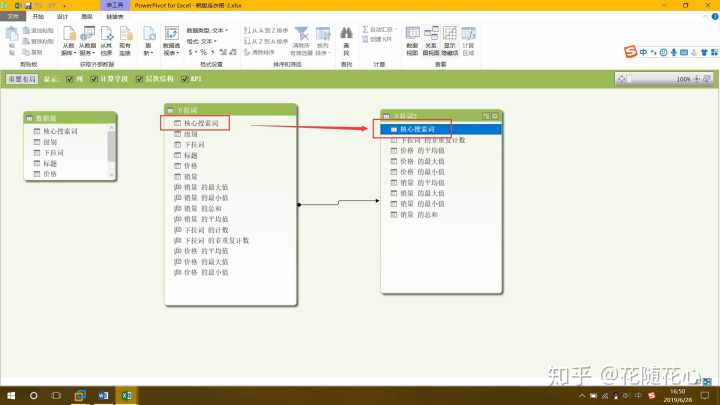Click the create hierarchy icon in the right table header
Screen dimensions: 720x405
486,116
